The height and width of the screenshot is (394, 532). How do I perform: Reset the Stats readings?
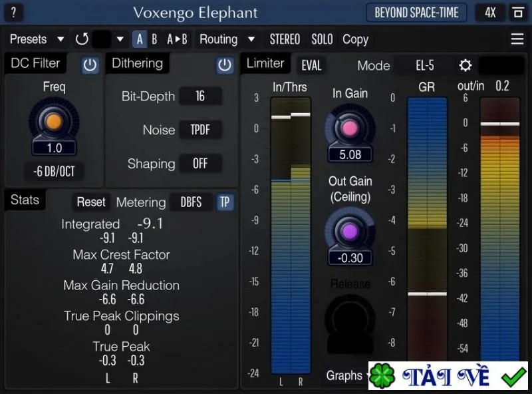tap(91, 202)
